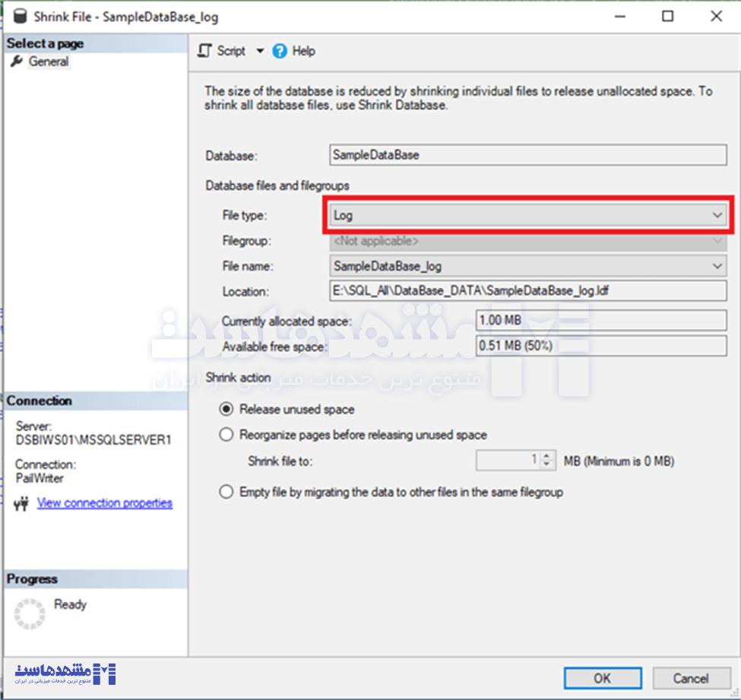Click the database icon in title bar

point(20,16)
